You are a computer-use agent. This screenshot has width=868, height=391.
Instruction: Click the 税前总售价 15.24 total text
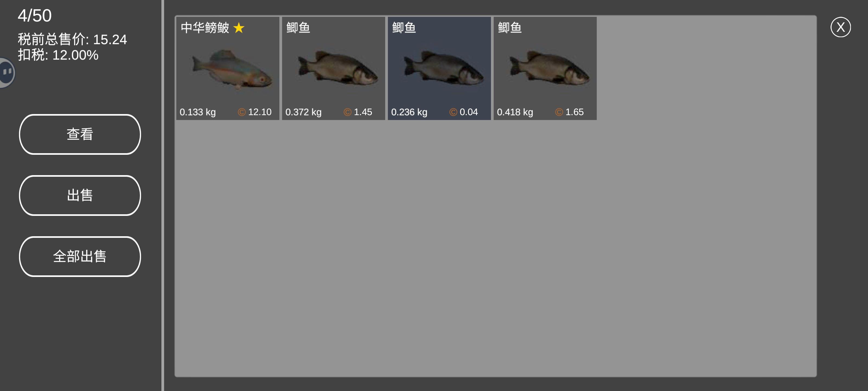click(x=72, y=39)
